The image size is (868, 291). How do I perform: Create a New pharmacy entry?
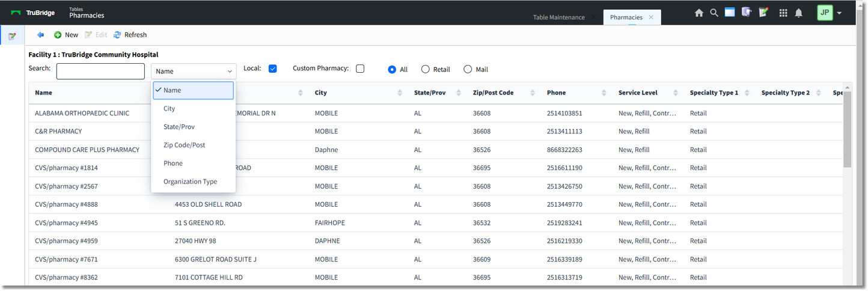point(66,35)
